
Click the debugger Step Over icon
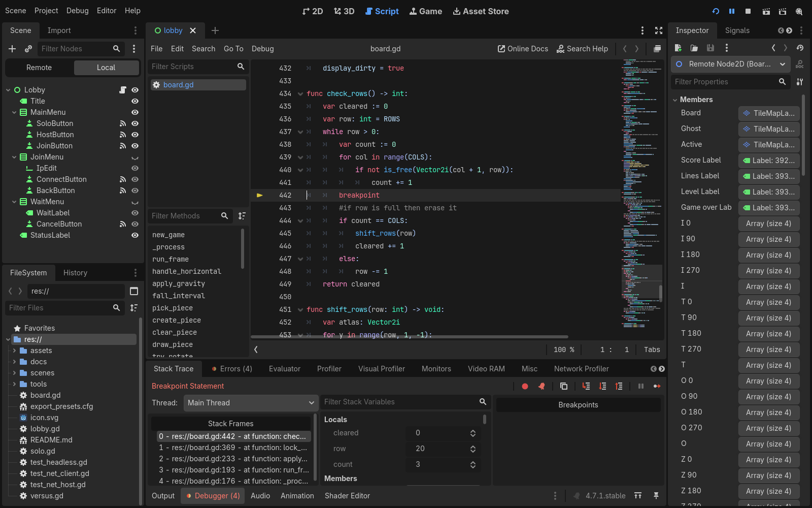coord(602,386)
